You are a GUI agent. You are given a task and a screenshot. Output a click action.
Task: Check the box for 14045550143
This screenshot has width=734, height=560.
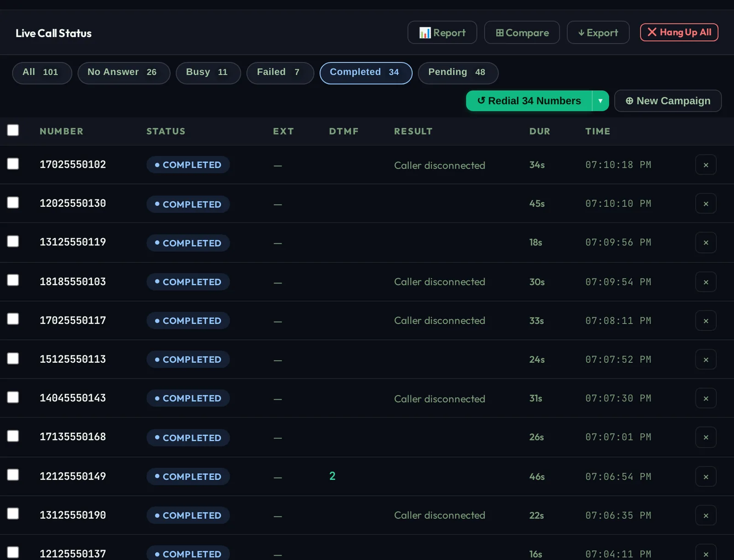tap(13, 397)
